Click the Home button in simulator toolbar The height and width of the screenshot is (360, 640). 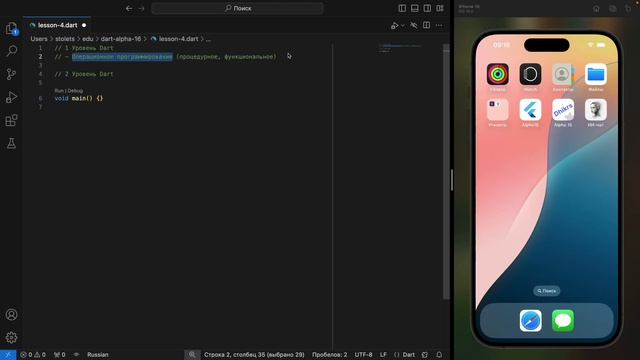(x=596, y=9)
